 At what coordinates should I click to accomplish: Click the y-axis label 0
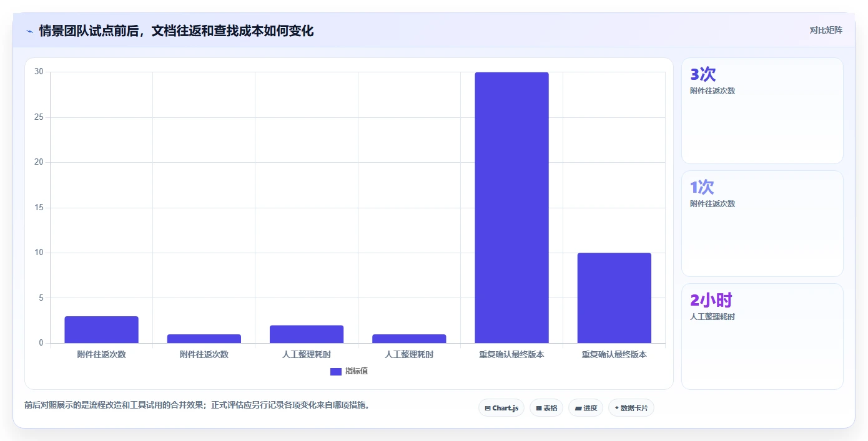coord(41,343)
